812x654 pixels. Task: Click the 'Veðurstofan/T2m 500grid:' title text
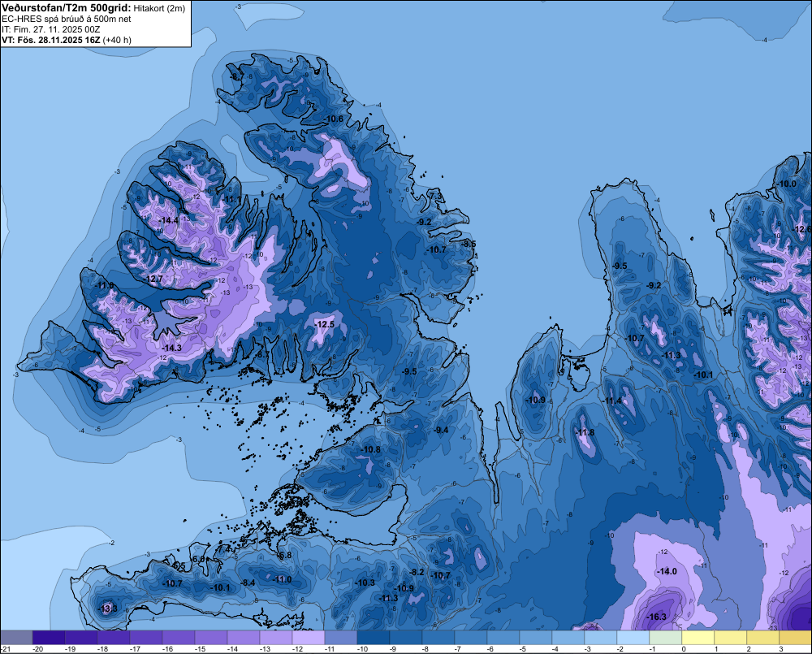67,7
